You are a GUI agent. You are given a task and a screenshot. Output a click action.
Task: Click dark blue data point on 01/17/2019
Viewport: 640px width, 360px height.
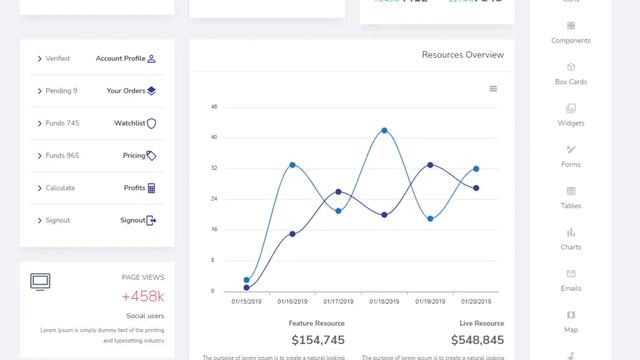[x=338, y=192]
